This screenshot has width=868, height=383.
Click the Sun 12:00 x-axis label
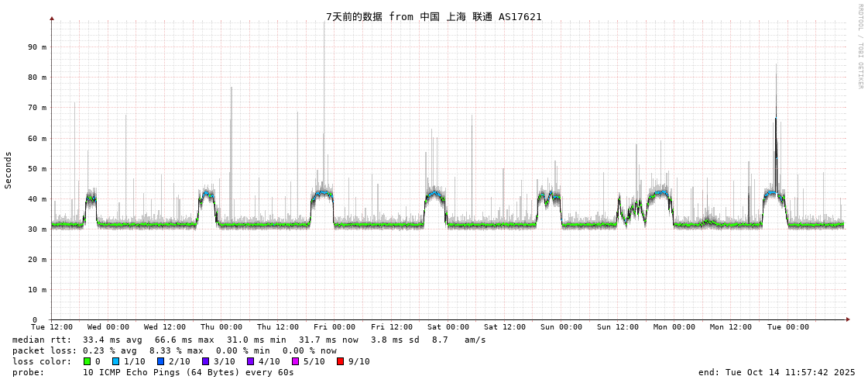[618, 327]
